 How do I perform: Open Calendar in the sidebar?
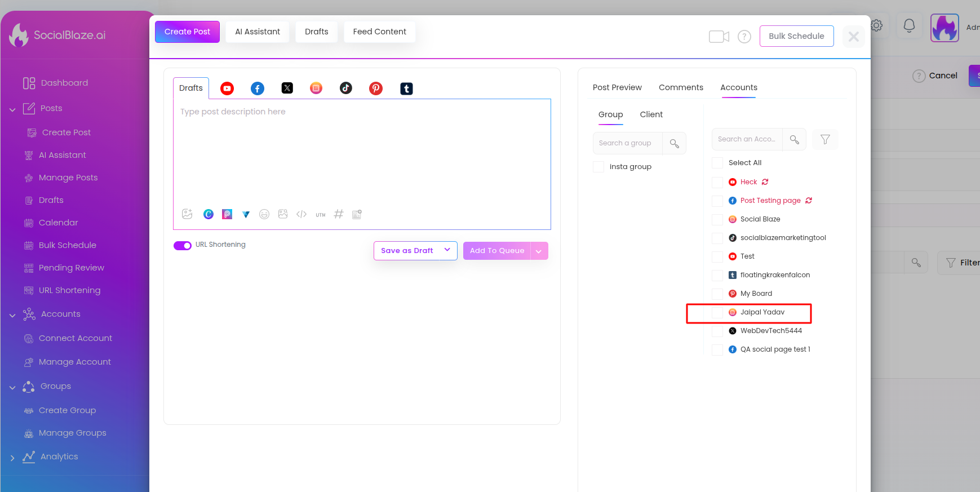59,223
